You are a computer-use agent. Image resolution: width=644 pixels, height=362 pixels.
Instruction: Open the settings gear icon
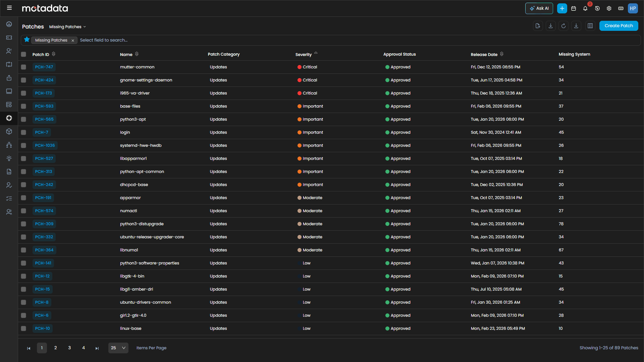(x=609, y=8)
